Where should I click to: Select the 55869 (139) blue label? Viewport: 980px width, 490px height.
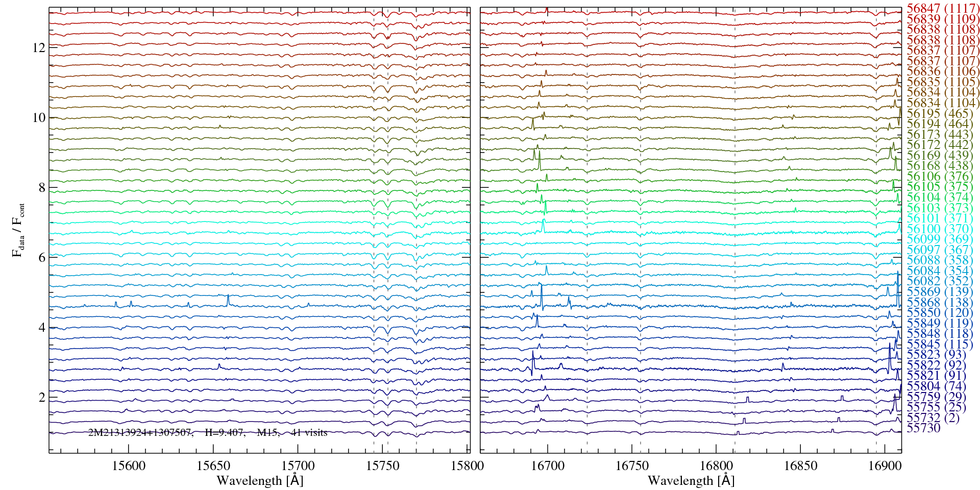939,292
